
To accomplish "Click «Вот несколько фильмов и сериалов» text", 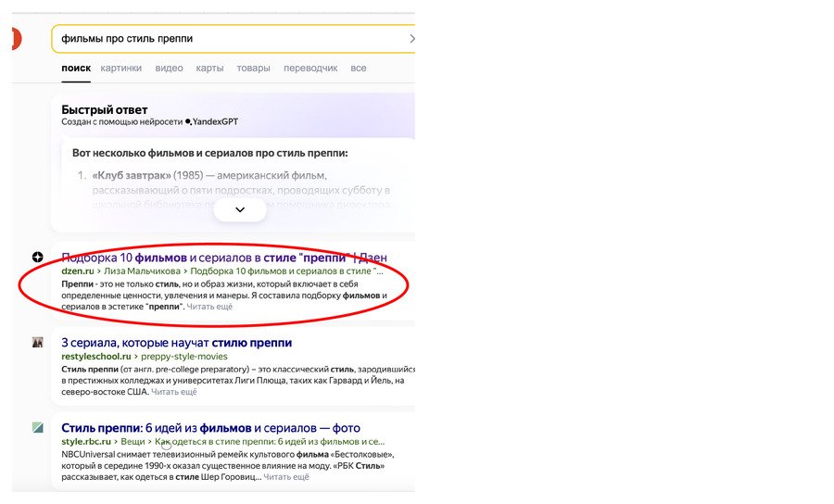I will coord(210,153).
